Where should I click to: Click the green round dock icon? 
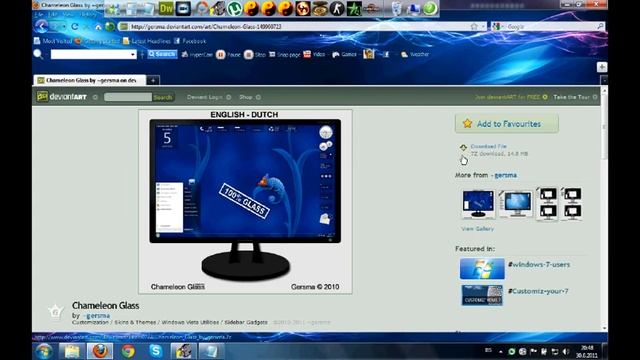(429, 9)
